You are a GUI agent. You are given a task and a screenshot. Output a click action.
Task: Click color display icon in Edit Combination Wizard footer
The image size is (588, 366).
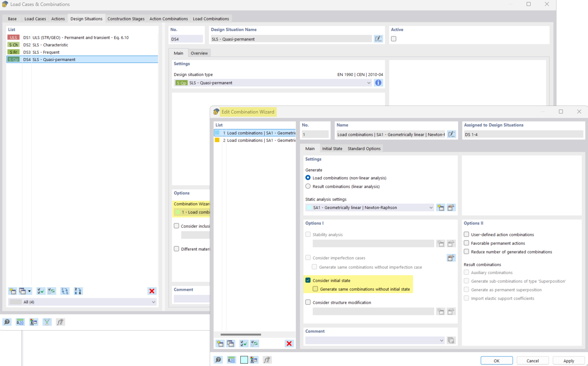point(254,360)
